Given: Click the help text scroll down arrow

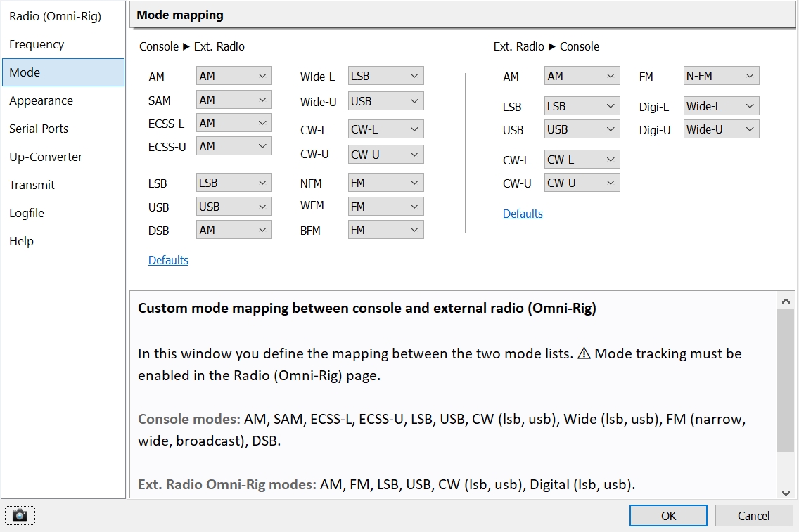Looking at the screenshot, I should [786, 492].
